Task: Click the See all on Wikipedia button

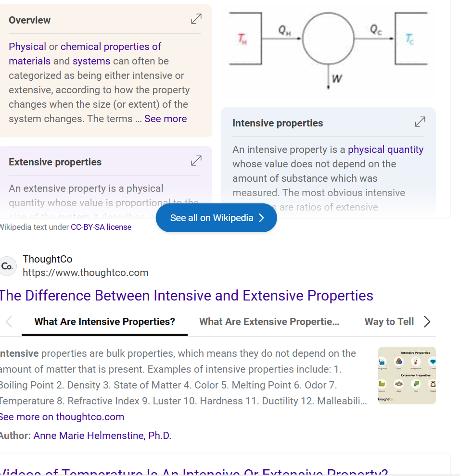Action: pyautogui.click(x=217, y=218)
